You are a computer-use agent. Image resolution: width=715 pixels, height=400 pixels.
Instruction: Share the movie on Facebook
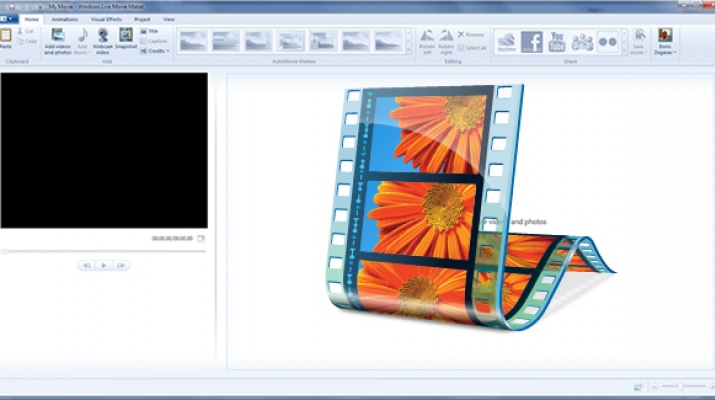(532, 42)
